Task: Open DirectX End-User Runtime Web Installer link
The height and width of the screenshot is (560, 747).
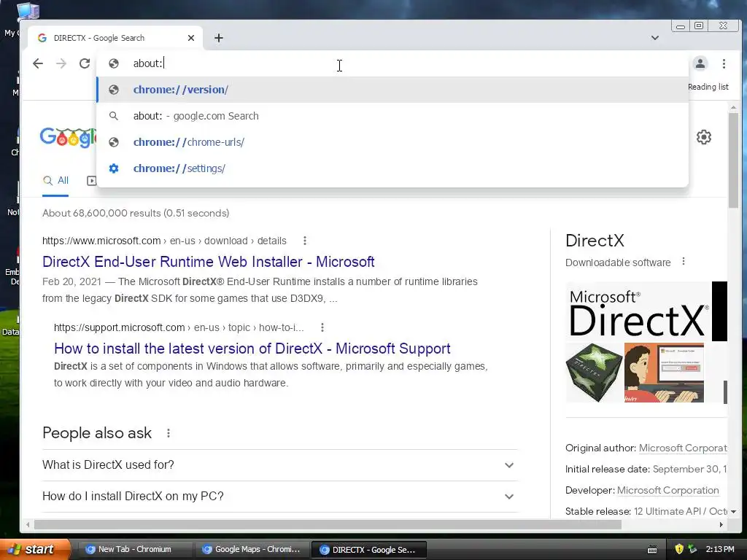Action: click(x=208, y=262)
